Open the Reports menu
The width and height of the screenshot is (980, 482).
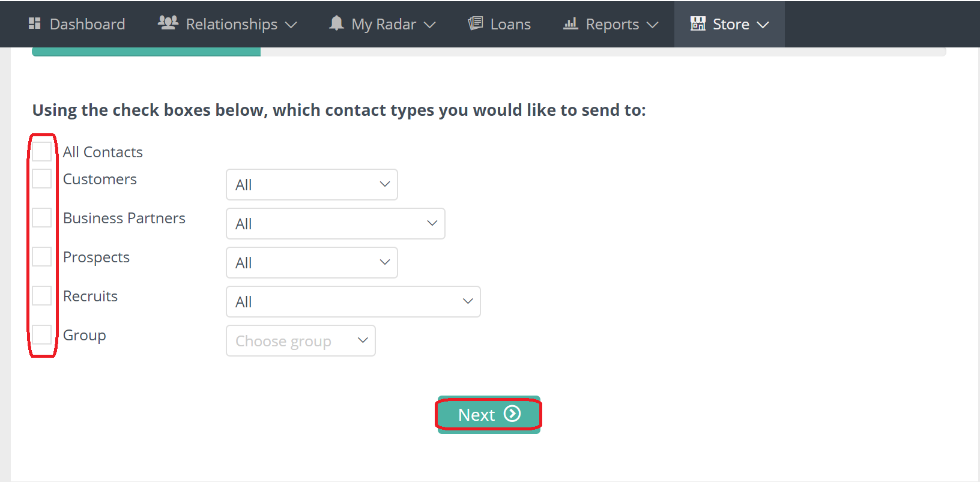612,24
